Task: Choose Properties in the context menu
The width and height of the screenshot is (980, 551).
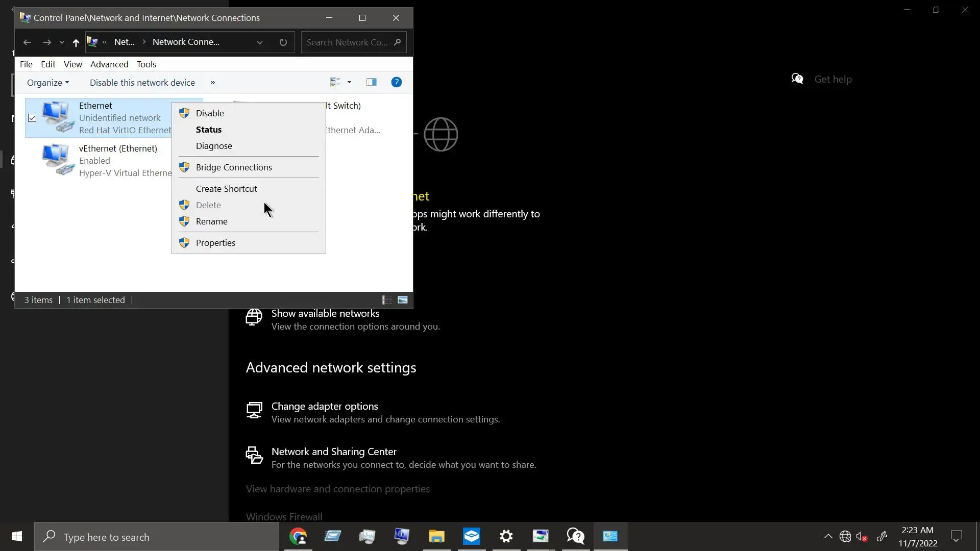Action: click(215, 243)
